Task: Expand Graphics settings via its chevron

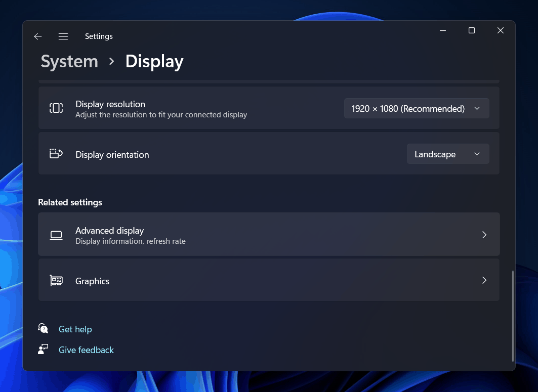Action: pyautogui.click(x=484, y=281)
